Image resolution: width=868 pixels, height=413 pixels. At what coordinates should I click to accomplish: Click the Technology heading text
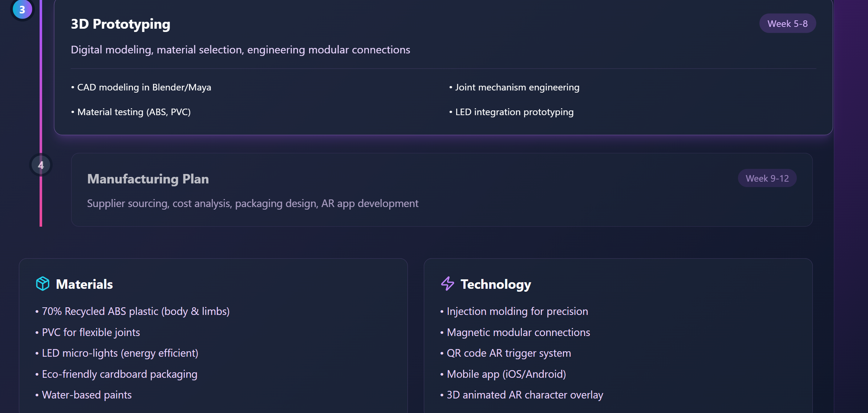click(x=495, y=284)
